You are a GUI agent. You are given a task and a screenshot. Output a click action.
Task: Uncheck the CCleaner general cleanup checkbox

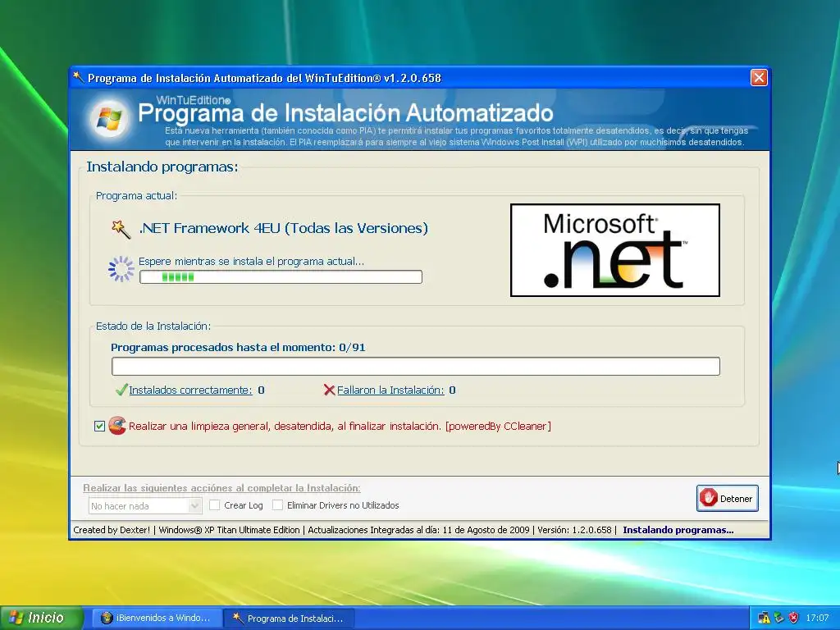(x=99, y=426)
